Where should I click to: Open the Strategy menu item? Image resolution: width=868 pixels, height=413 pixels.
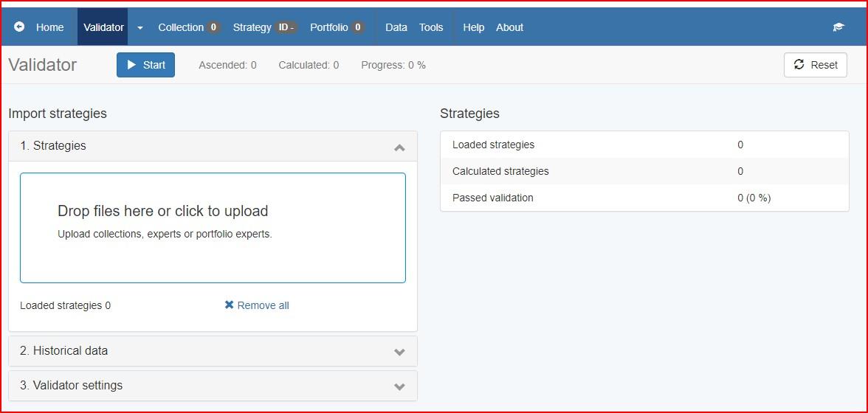(252, 27)
